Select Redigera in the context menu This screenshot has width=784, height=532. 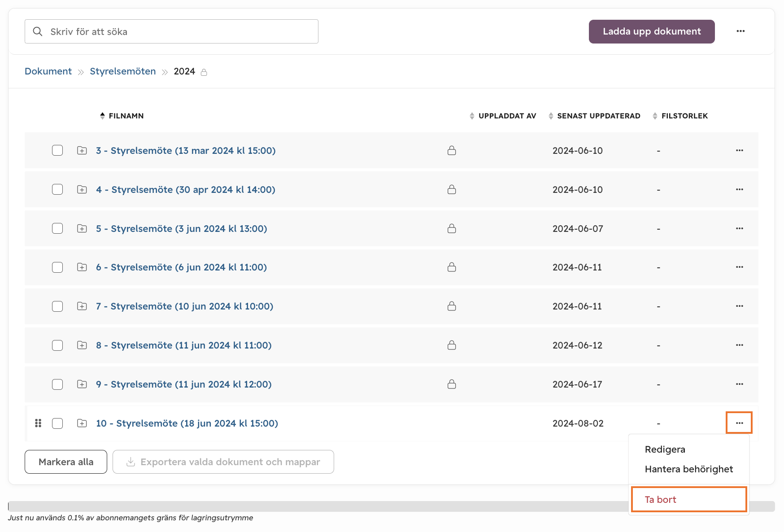pyautogui.click(x=665, y=449)
